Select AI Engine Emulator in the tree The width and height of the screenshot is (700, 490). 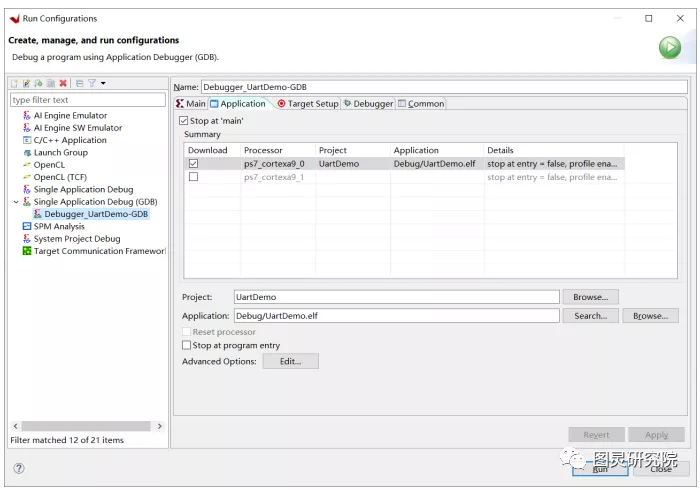point(70,116)
